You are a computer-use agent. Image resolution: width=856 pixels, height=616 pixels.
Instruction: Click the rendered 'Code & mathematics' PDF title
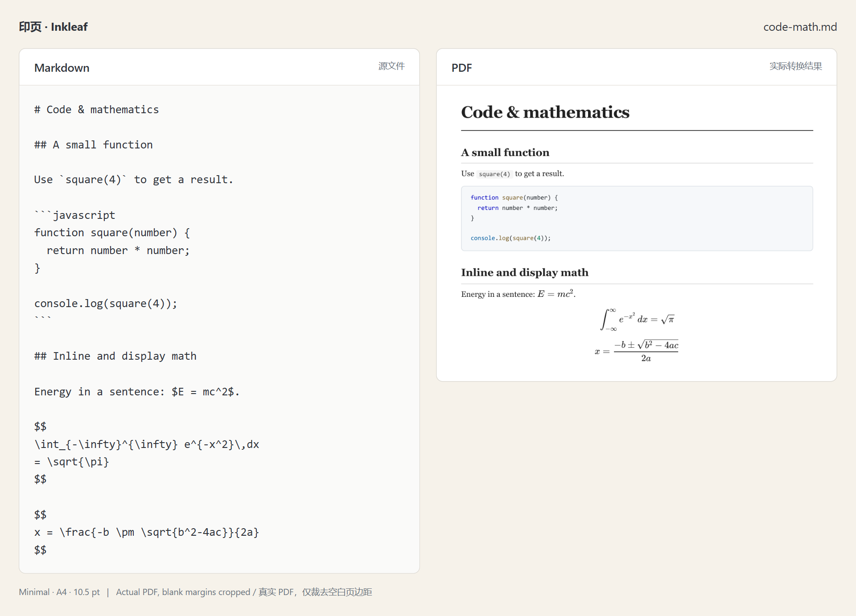click(x=545, y=112)
